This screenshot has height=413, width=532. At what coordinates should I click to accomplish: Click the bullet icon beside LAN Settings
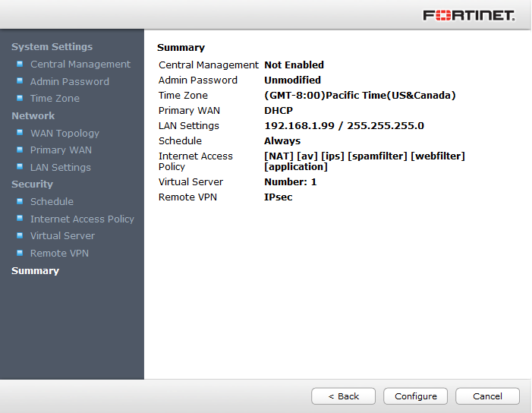click(20, 166)
